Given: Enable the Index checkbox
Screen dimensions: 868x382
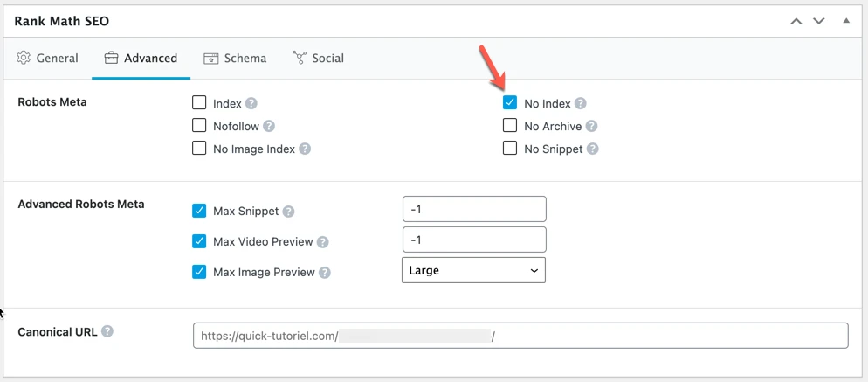Looking at the screenshot, I should point(199,103).
